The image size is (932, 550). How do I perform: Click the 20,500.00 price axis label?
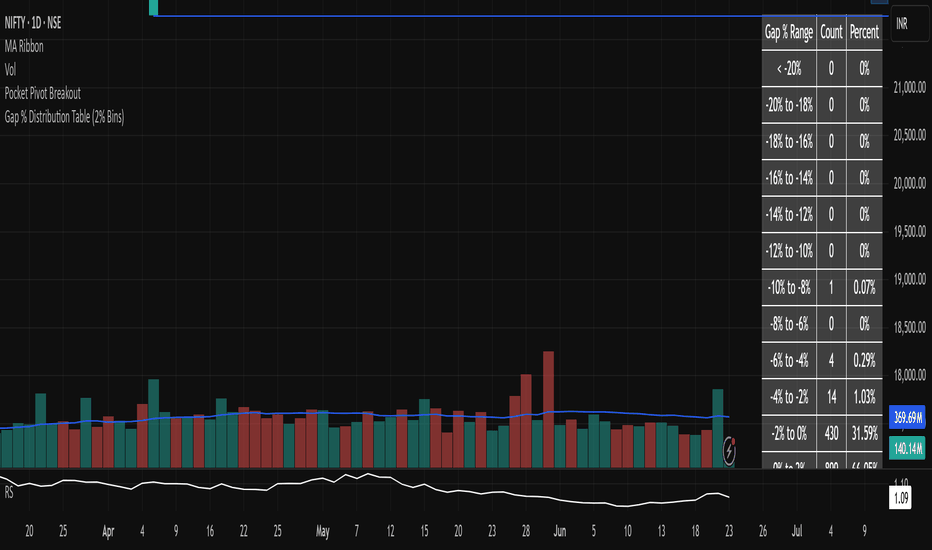[909, 136]
